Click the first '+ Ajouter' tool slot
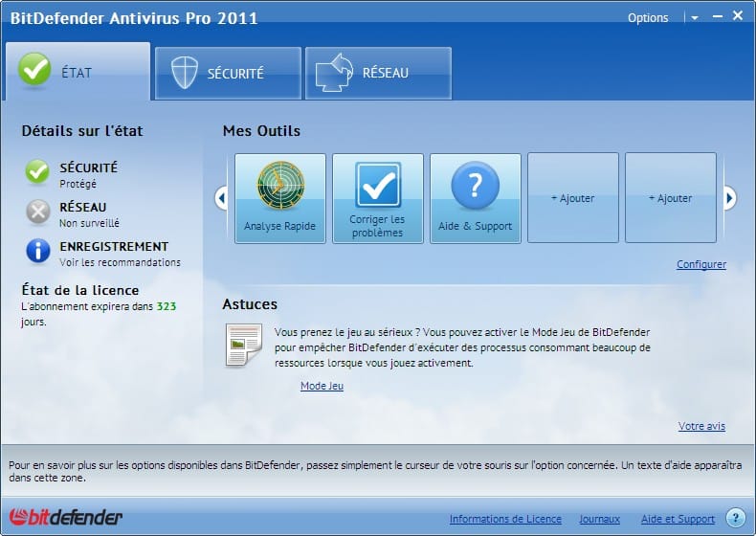Viewport: 756px width, 536px height. tap(573, 198)
